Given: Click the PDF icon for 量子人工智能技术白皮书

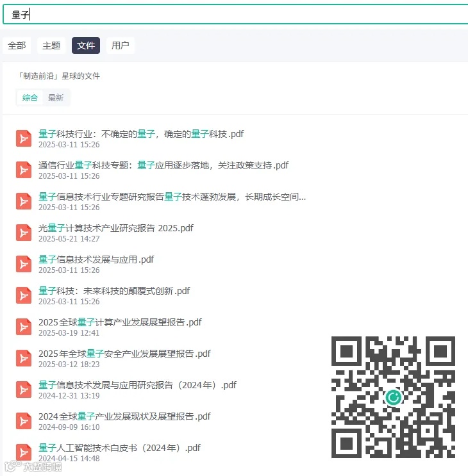Looking at the screenshot, I should 24,452.
